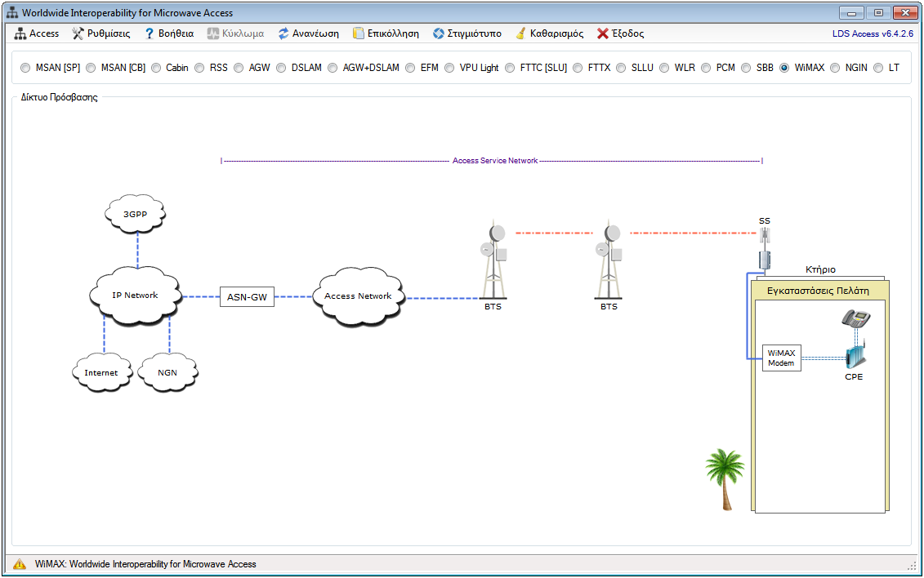Select the MSAN [SP] radio button
This screenshot has height=578, width=924.
click(x=25, y=68)
